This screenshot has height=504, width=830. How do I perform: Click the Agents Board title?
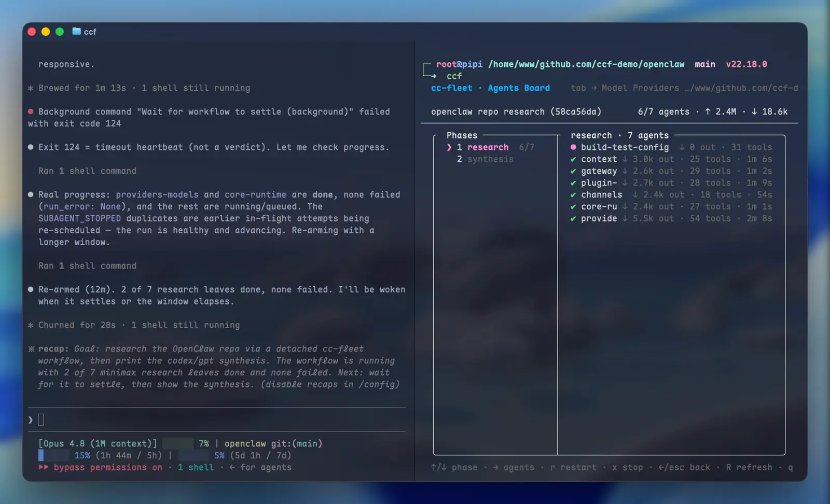point(519,88)
